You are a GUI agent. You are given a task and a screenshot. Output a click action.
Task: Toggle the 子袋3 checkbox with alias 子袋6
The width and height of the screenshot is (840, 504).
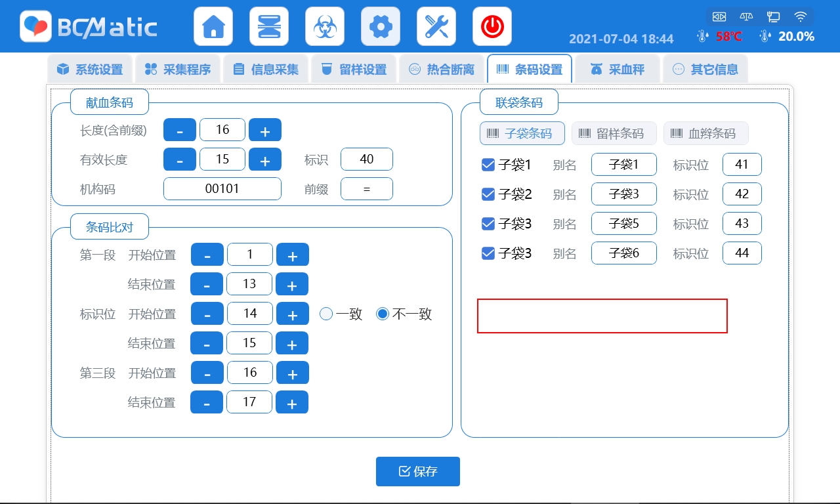488,253
